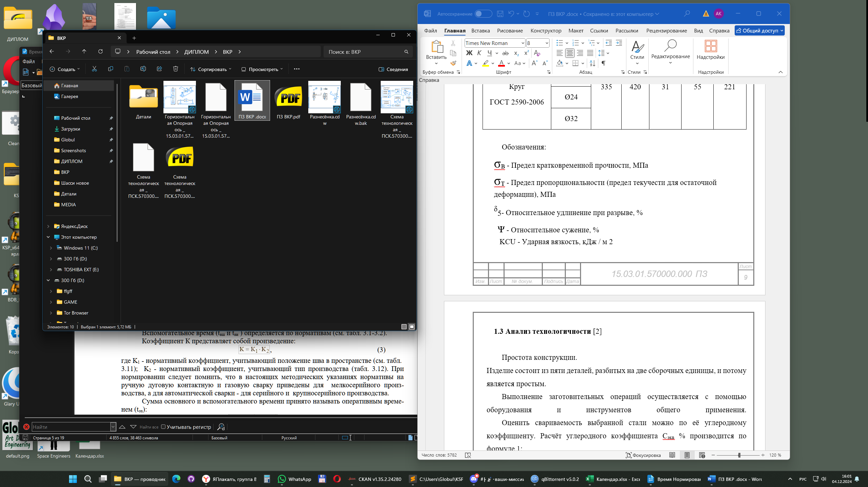868x487 pixels.
Task: Toggle bold formatting in Word ribbon
Action: [469, 53]
